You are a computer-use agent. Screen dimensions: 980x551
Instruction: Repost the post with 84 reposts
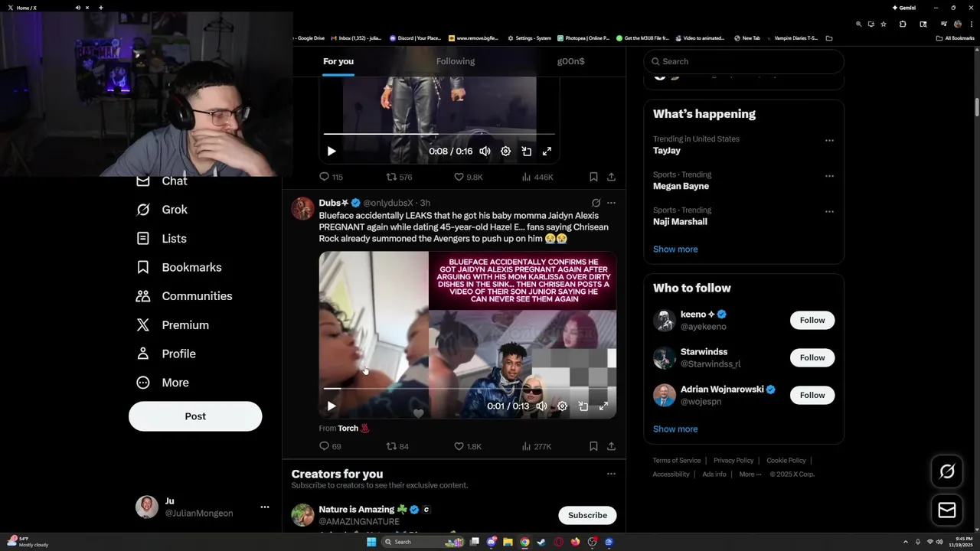tap(397, 446)
